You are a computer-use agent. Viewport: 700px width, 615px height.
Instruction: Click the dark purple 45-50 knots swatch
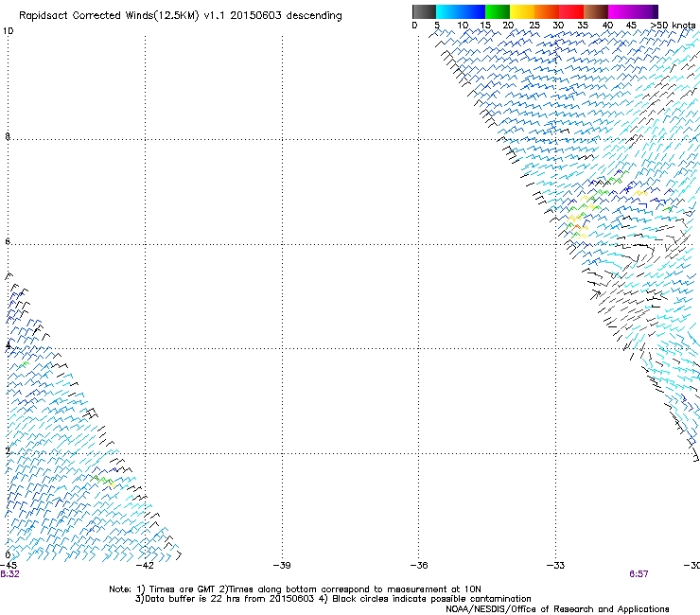tap(645, 11)
